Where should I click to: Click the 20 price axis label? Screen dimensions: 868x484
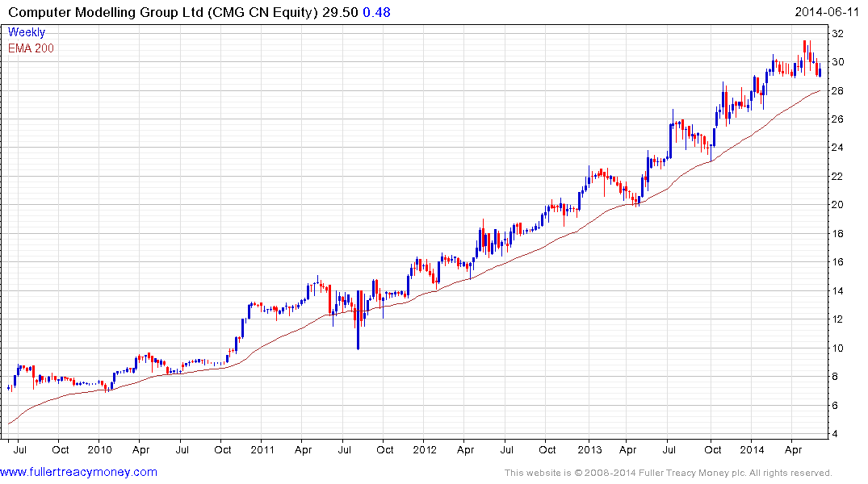837,205
